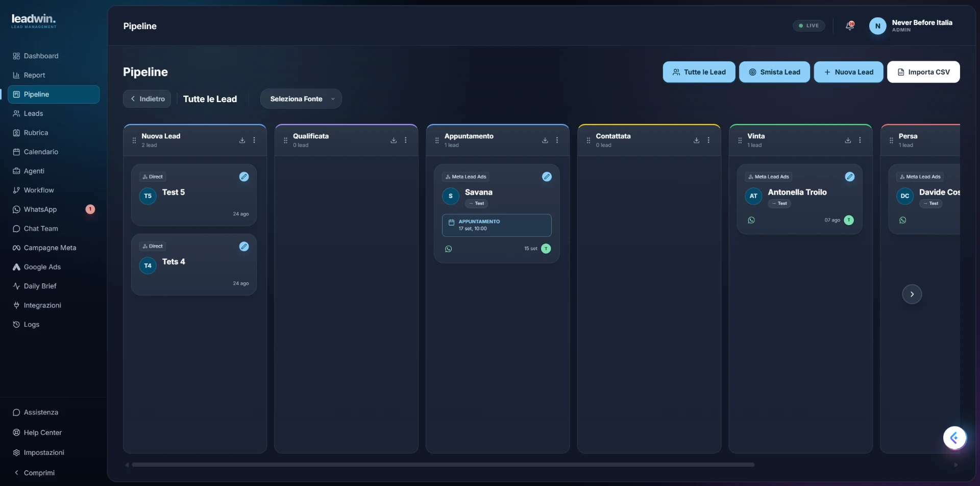Image resolution: width=980 pixels, height=486 pixels.
Task: Click the horizontal pipeline scrollbar
Action: 443,465
